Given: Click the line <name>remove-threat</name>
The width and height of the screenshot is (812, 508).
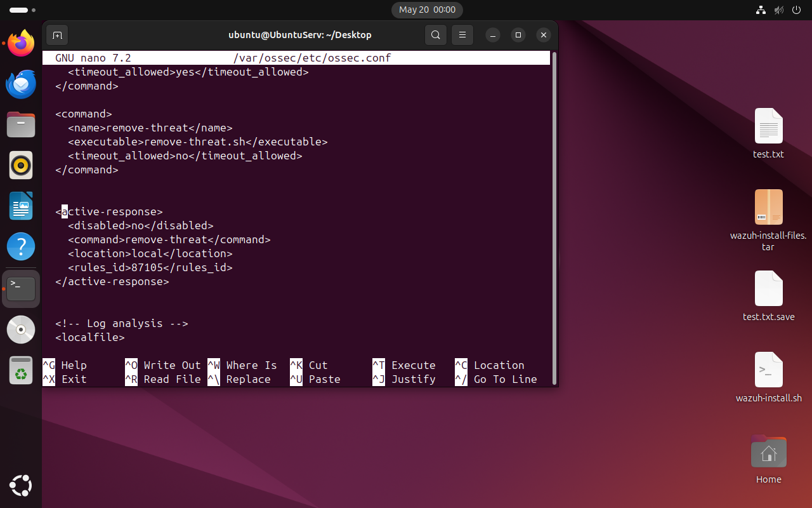Looking at the screenshot, I should pos(150,128).
